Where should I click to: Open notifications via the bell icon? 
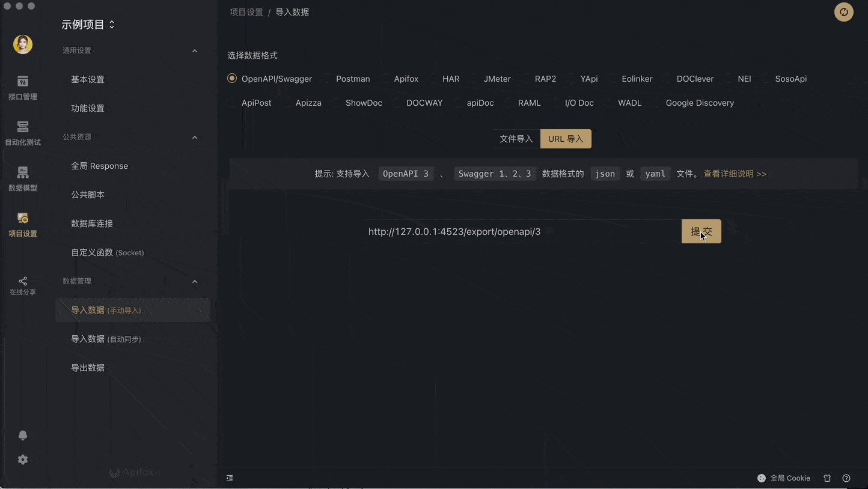[x=22, y=435]
